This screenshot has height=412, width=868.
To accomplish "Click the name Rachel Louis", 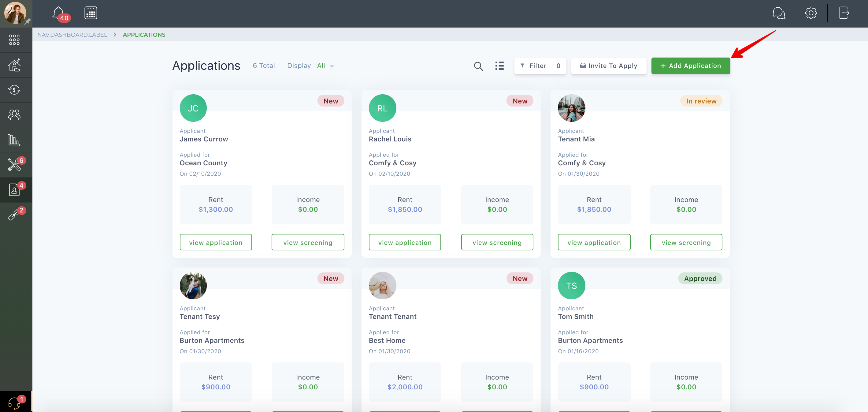I will (390, 139).
